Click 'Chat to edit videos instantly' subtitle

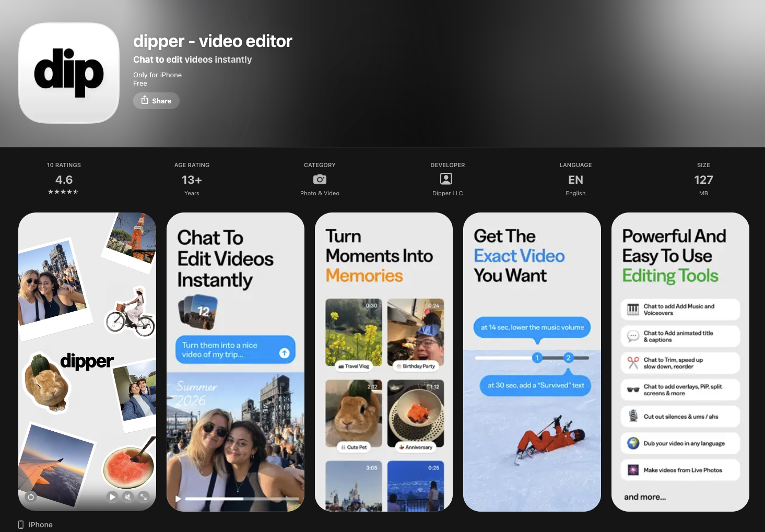192,60
